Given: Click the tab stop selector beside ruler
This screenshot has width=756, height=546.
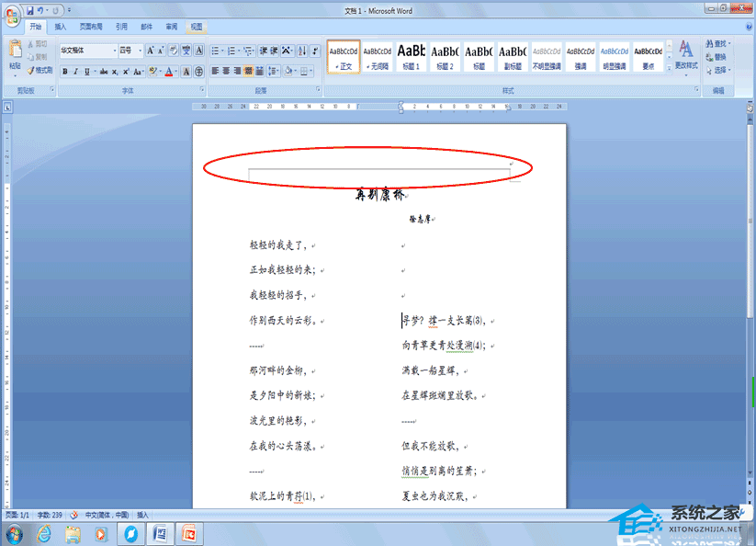Looking at the screenshot, I should pos(7,107).
